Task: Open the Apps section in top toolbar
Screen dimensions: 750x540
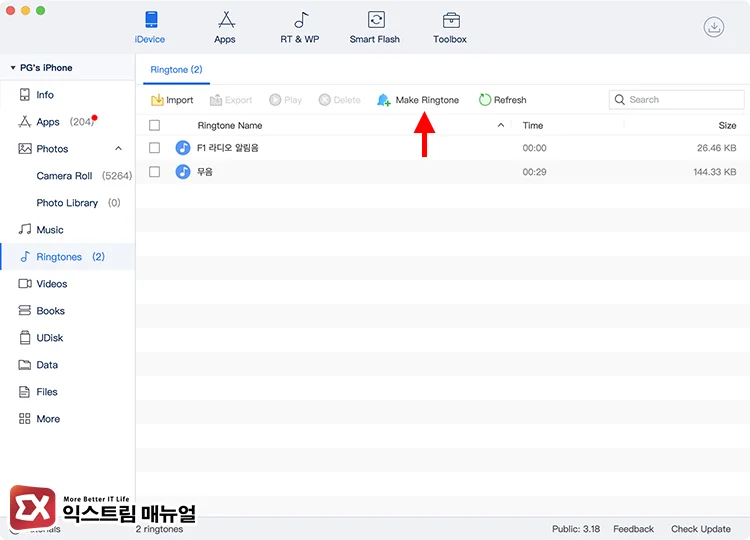Action: click(225, 21)
